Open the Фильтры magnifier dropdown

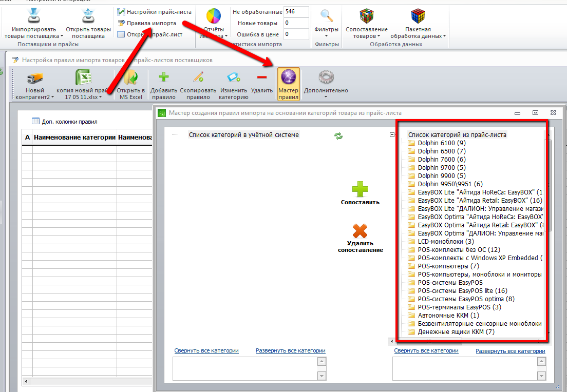point(326,24)
